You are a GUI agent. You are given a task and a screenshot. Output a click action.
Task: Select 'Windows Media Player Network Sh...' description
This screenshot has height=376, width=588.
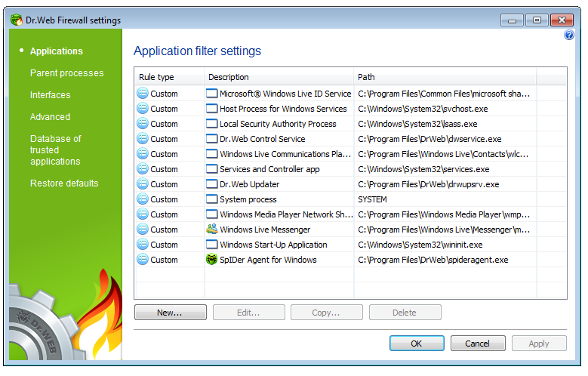tap(287, 214)
